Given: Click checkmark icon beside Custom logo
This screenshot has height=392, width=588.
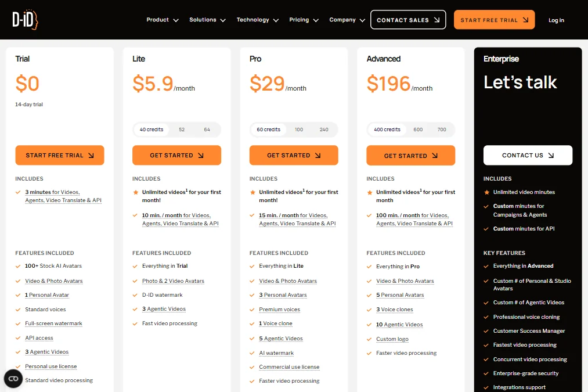Looking at the screenshot, I should (x=369, y=340).
